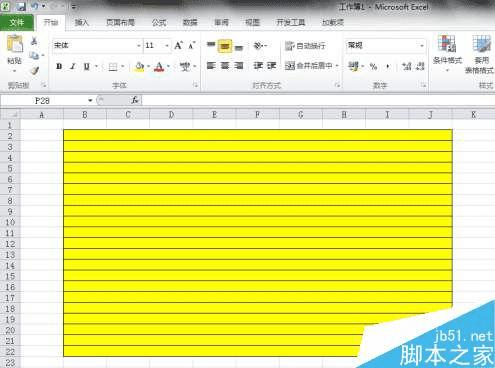
Task: Click the Name Box showing P28
Action: (43, 100)
